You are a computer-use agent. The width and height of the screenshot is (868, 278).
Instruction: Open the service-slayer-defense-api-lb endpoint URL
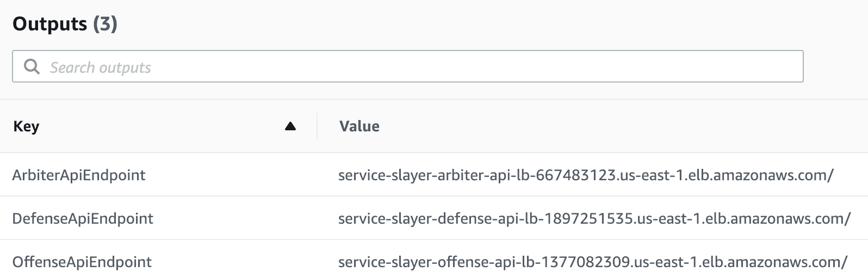[x=594, y=219]
